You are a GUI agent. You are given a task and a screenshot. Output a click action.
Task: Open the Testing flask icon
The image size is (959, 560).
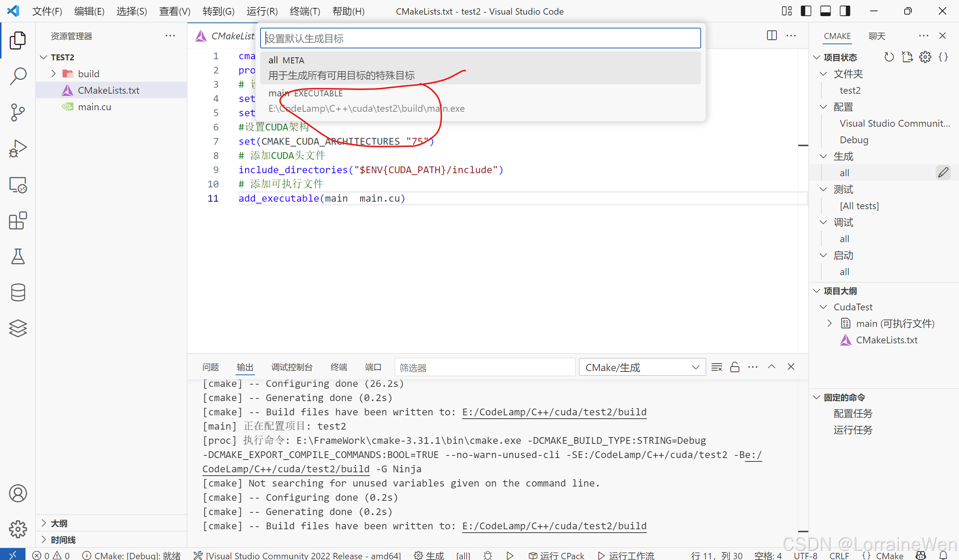18,256
